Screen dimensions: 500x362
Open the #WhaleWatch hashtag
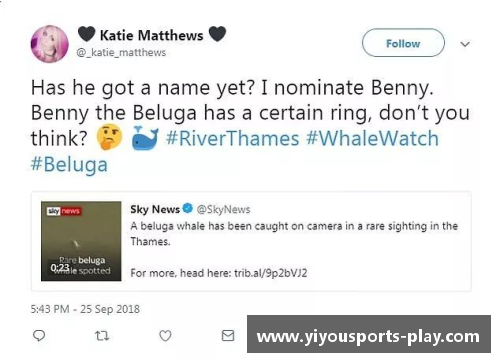[372, 138]
